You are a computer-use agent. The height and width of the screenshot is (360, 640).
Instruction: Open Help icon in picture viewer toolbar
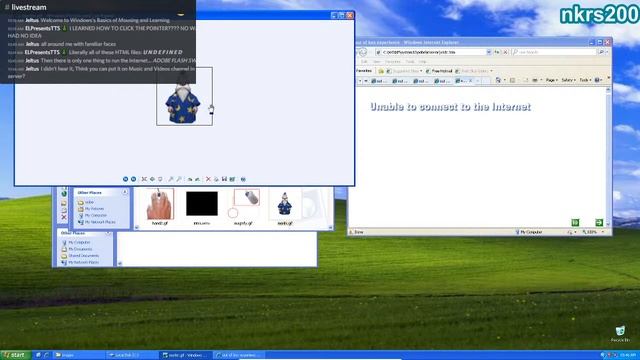coord(243,179)
